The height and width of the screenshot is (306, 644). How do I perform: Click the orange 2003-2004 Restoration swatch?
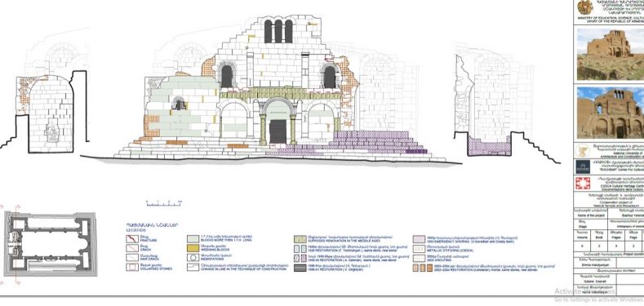pyautogui.click(x=419, y=268)
